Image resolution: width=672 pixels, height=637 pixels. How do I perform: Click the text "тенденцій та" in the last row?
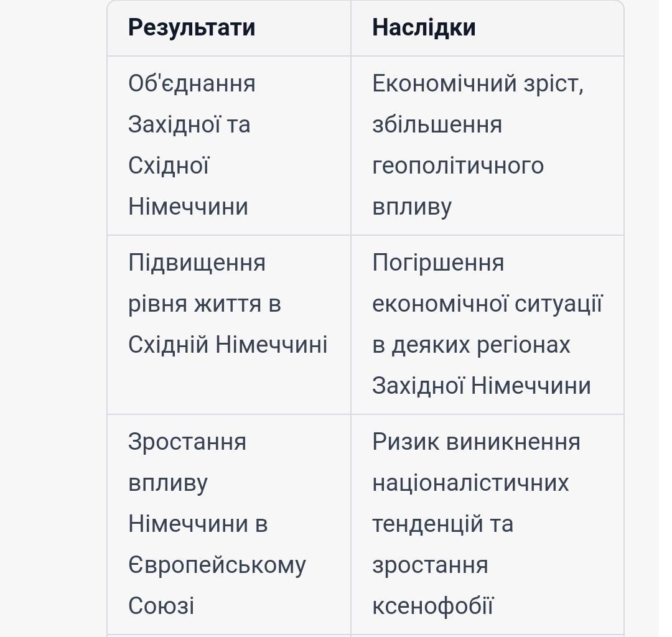(x=442, y=524)
